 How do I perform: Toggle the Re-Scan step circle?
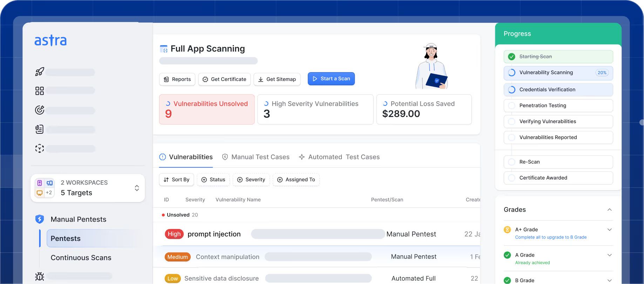[512, 162]
